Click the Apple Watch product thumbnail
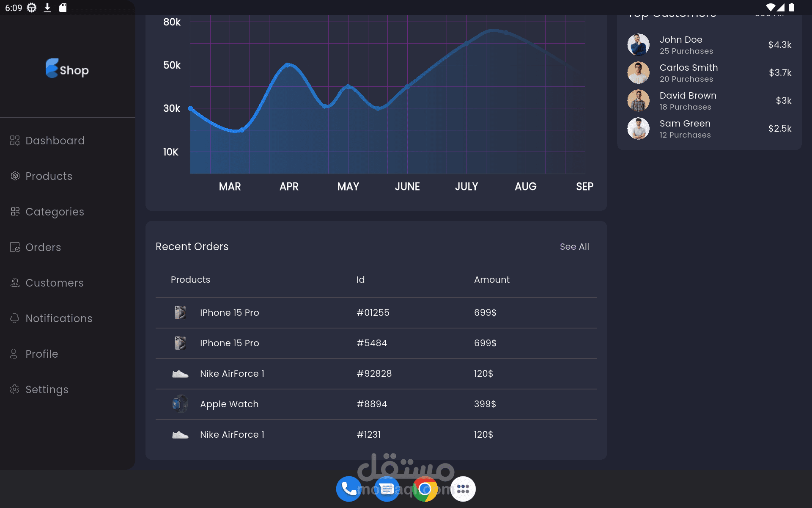The height and width of the screenshot is (508, 812). tap(180, 404)
